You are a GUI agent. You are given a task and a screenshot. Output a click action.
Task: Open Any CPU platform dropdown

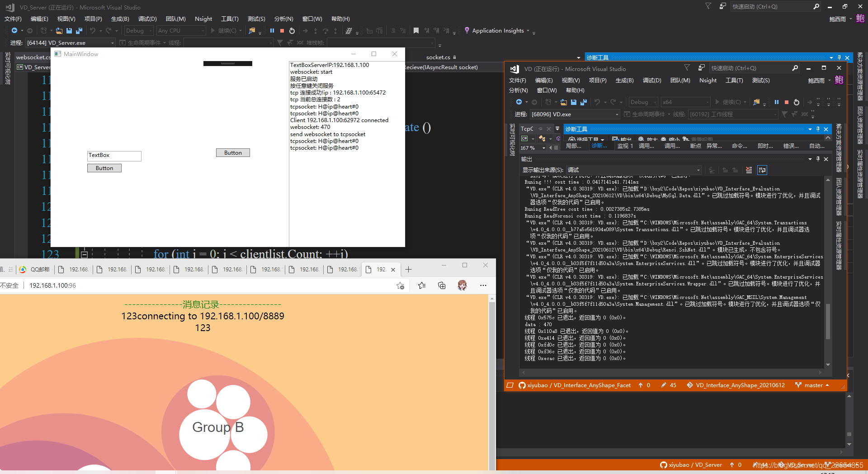tap(181, 31)
